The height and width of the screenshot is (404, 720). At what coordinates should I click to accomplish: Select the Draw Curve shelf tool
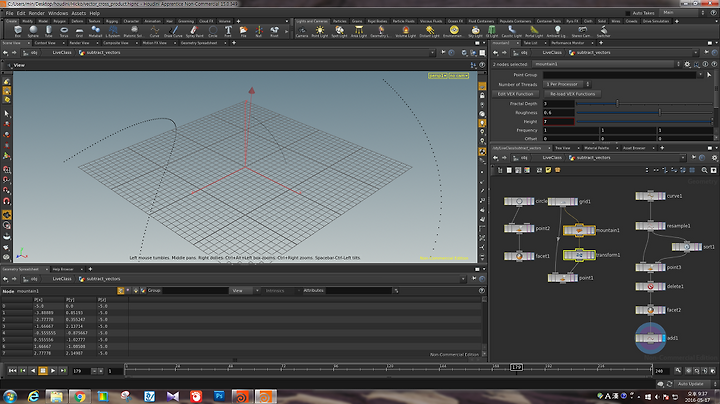tap(173, 31)
